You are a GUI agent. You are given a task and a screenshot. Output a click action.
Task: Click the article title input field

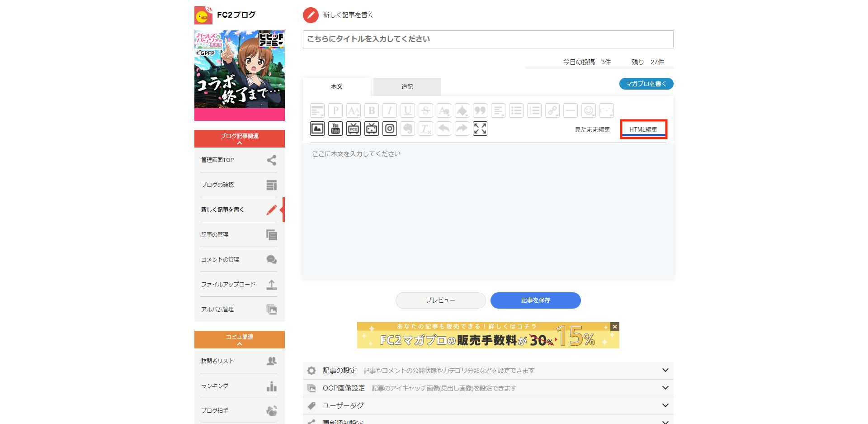(488, 39)
